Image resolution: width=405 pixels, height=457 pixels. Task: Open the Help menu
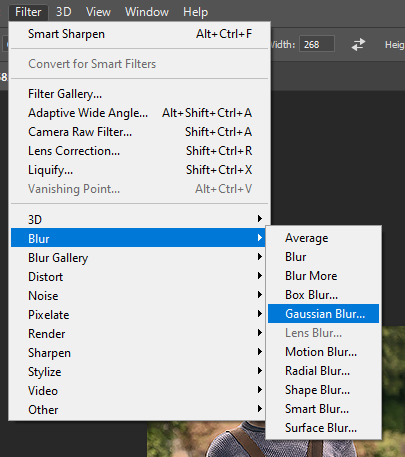tap(195, 12)
